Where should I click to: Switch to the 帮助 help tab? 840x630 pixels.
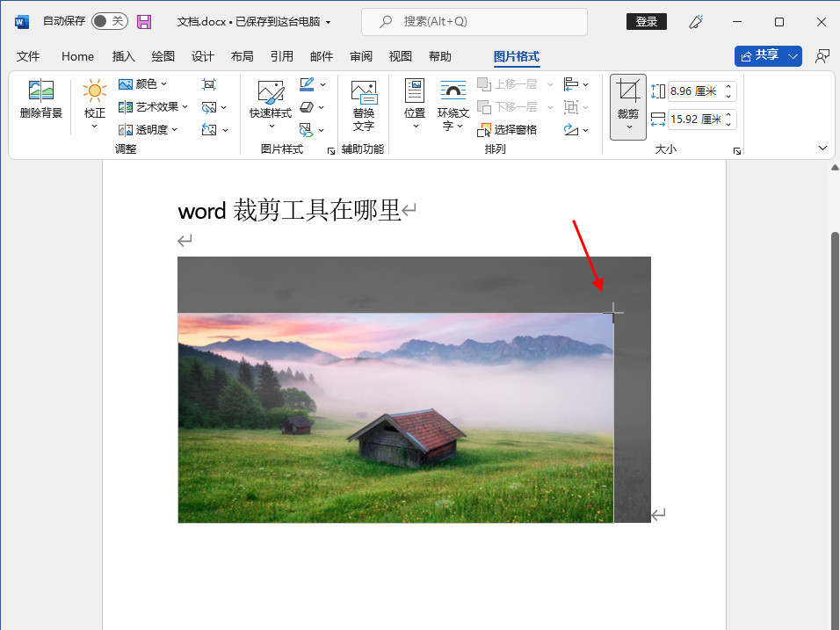(440, 56)
